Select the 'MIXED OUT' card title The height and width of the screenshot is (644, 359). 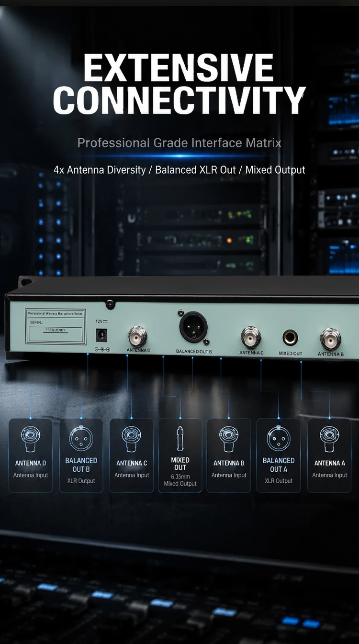tap(180, 464)
